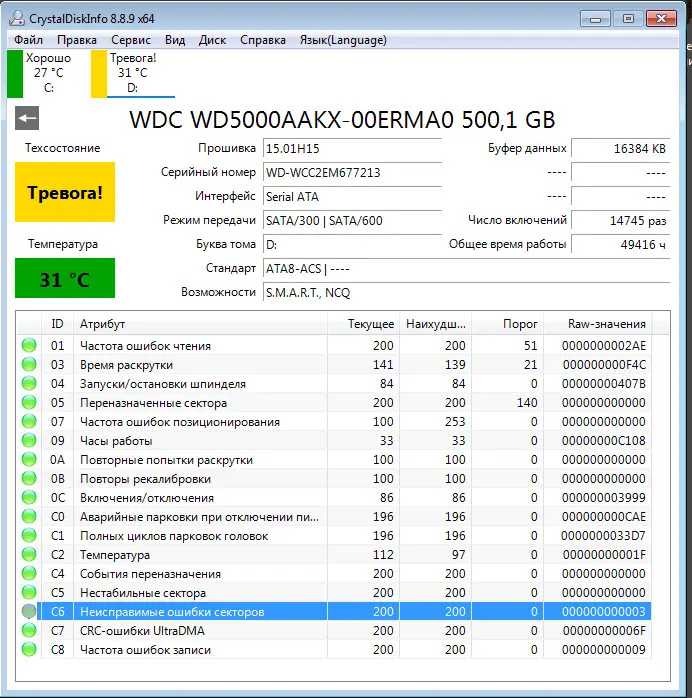Open the Сервис menu
This screenshot has width=692, height=698.
[131, 40]
